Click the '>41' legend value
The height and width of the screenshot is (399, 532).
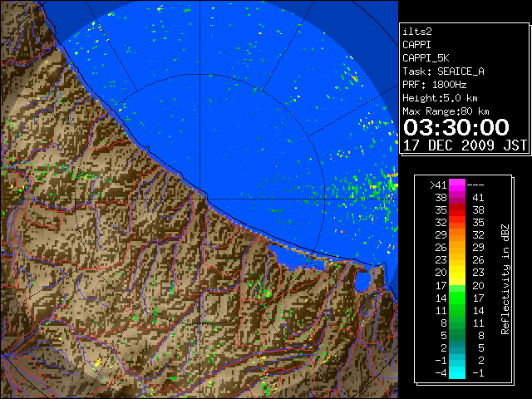click(438, 185)
